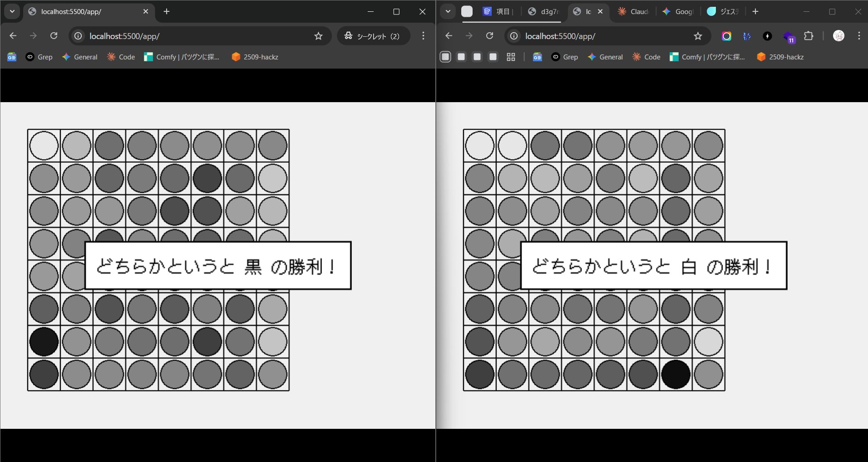This screenshot has height=462, width=868.
Task: Bookmark the page with the star in the incognito window
Action: pos(318,36)
